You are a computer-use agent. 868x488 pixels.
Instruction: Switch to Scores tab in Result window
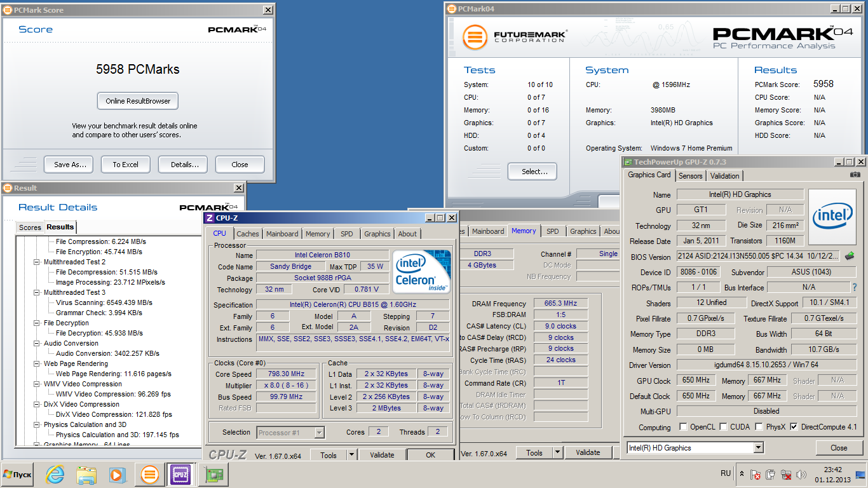(30, 227)
